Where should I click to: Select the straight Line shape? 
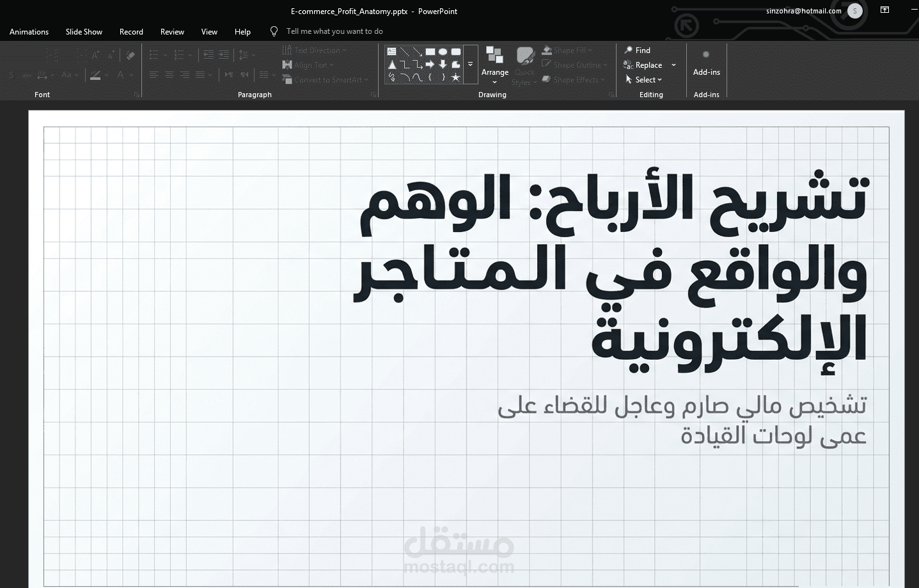405,52
